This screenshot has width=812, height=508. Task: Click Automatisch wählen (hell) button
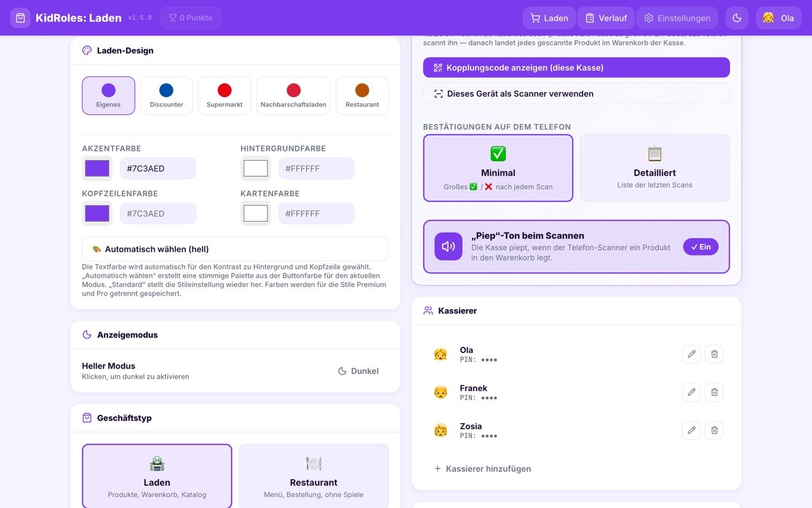coord(235,249)
